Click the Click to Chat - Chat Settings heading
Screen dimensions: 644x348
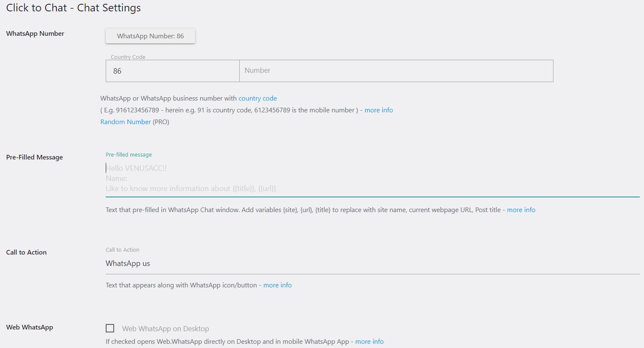[73, 8]
